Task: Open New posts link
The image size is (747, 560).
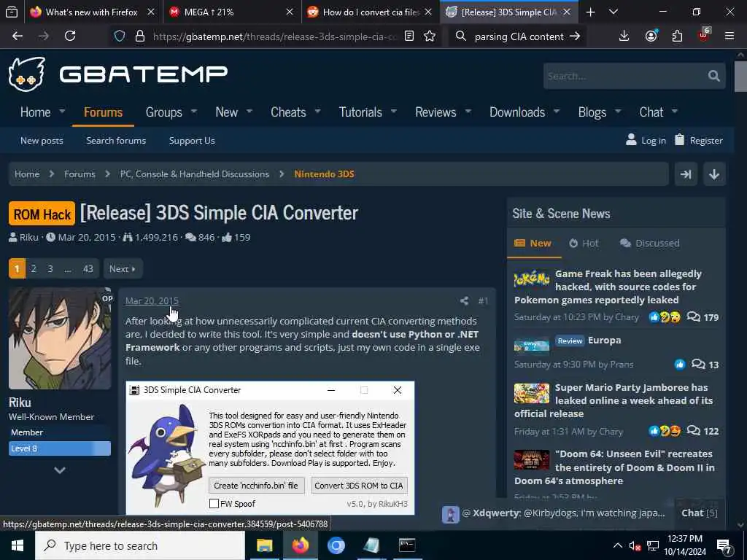Action: 42,141
